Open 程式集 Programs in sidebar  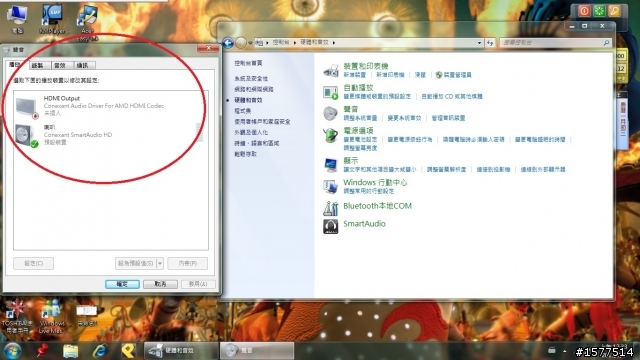coord(242,111)
